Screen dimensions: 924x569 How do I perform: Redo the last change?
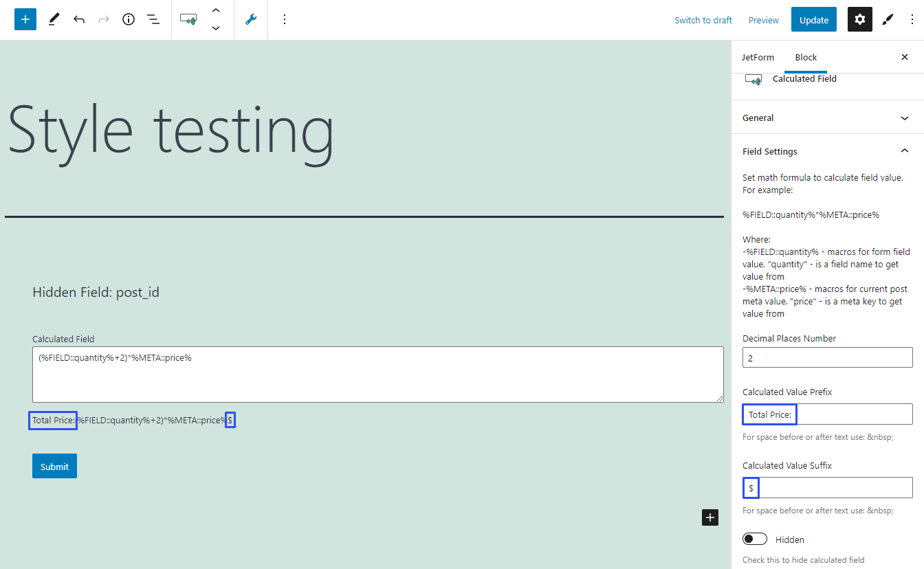pos(103,19)
